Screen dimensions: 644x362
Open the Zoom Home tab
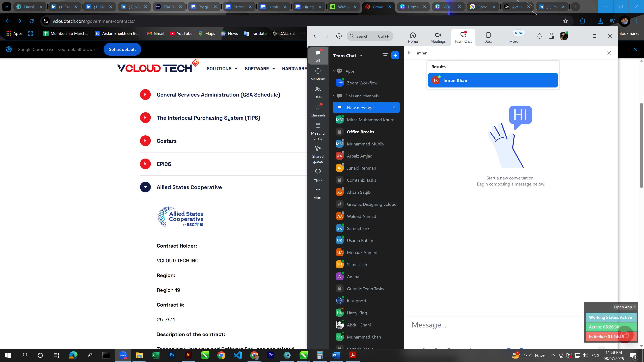pos(413,38)
